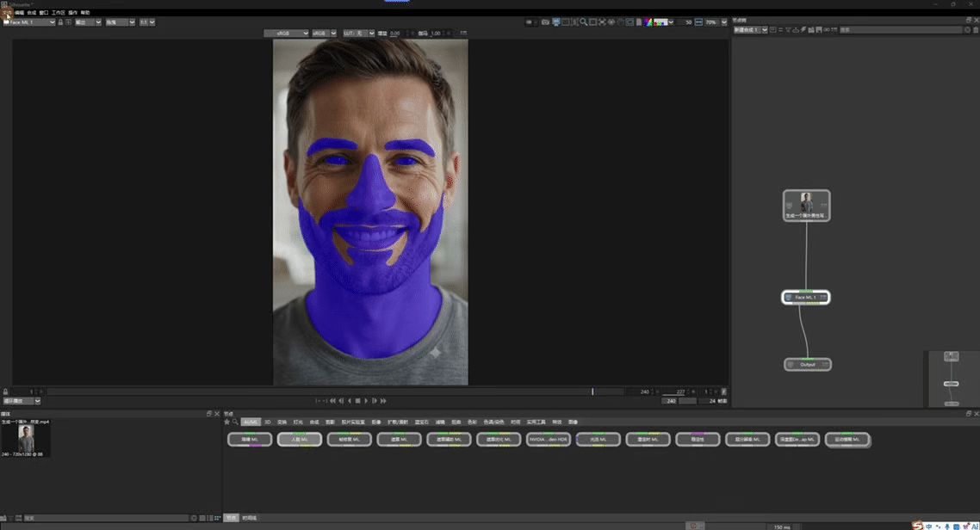Jump to the first frame button
This screenshot has width=980, height=530.
pyautogui.click(x=332, y=401)
